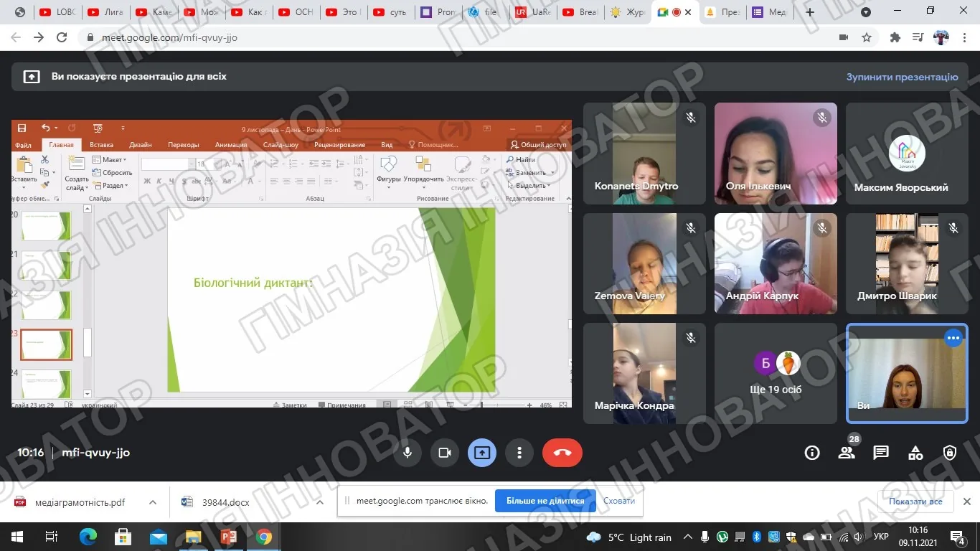This screenshot has height=551, width=980.
Task: Leave the call with red hangup button
Action: 562,453
